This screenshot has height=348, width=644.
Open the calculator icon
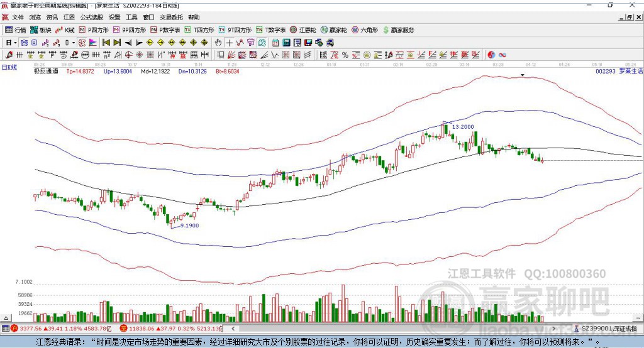286,42
